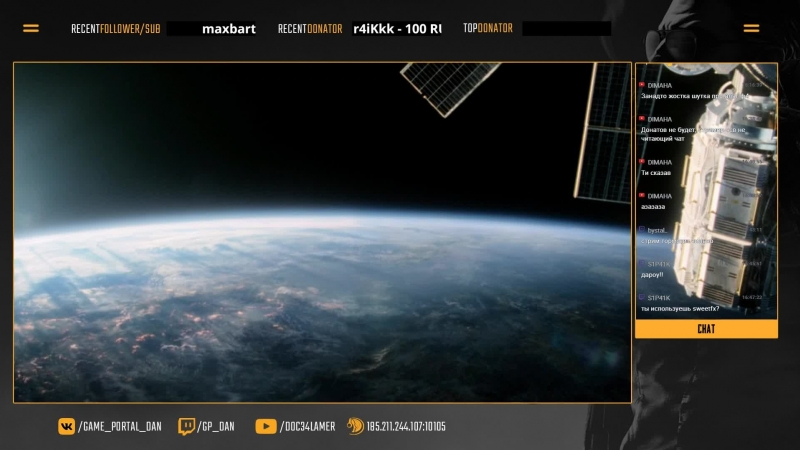Viewport: 800px width, 450px height.
Task: Click the TOP DONATOR label
Action: tap(488, 29)
